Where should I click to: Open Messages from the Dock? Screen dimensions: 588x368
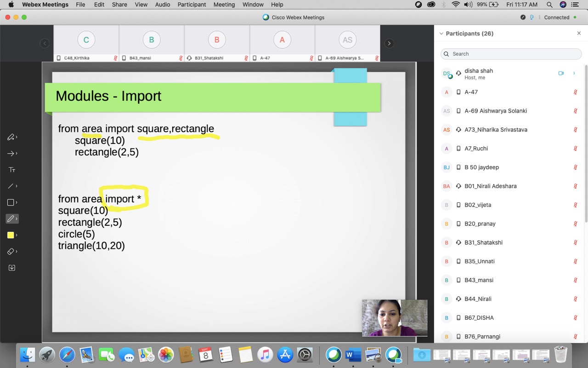126,355
